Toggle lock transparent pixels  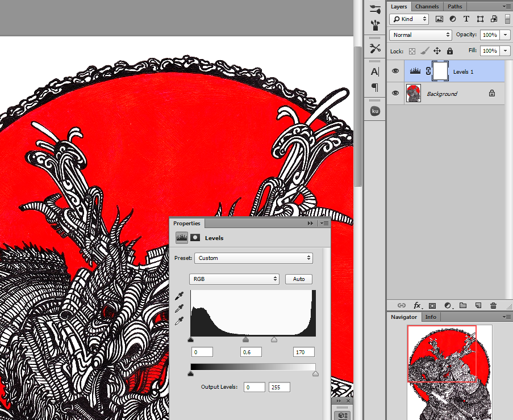pos(412,51)
